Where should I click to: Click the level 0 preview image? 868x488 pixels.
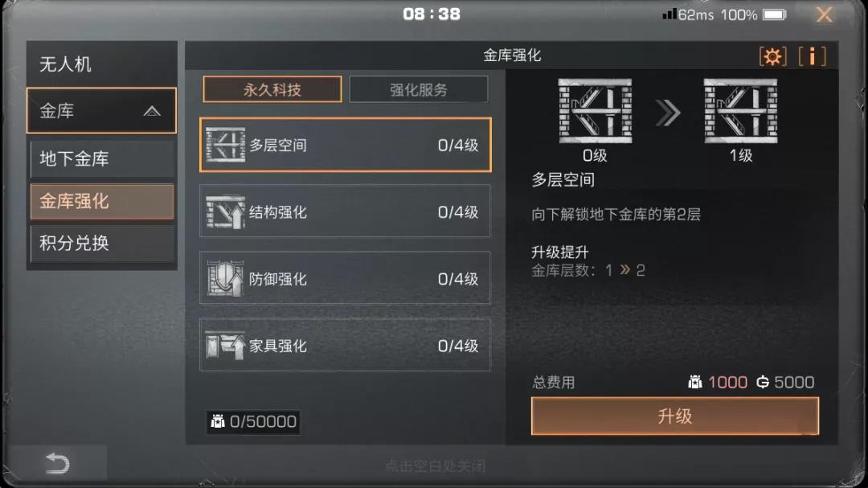pyautogui.click(x=595, y=111)
